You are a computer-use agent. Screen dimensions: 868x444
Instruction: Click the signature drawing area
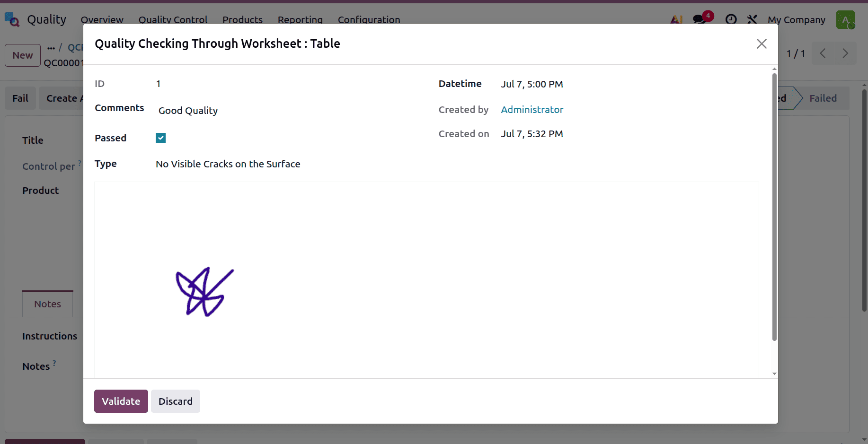(x=426, y=280)
